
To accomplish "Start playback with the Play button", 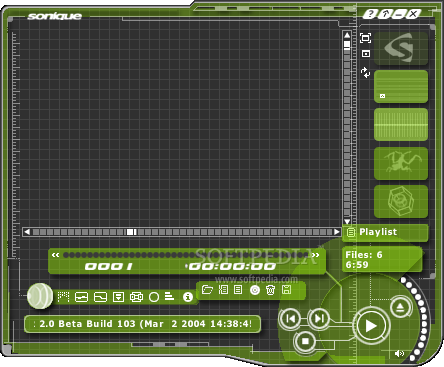I will click(x=371, y=326).
